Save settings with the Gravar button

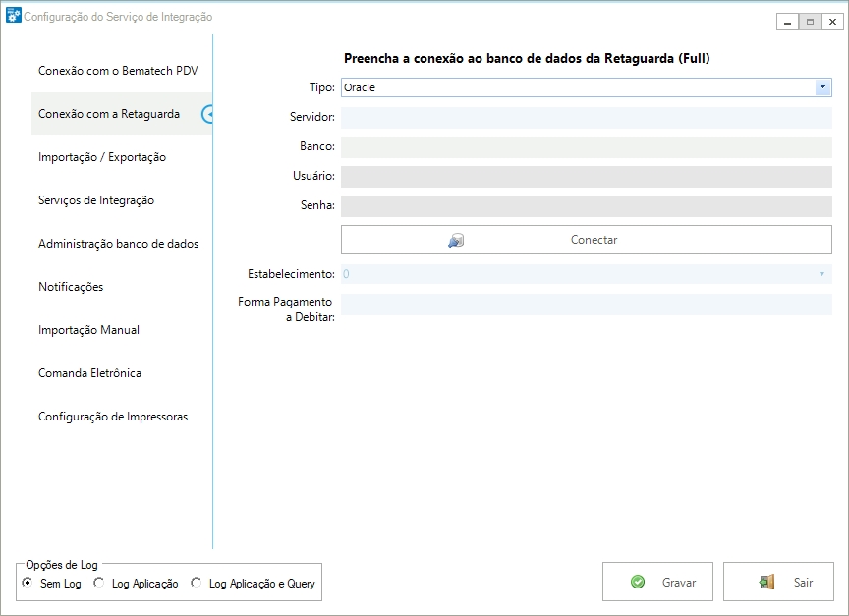pyautogui.click(x=657, y=582)
